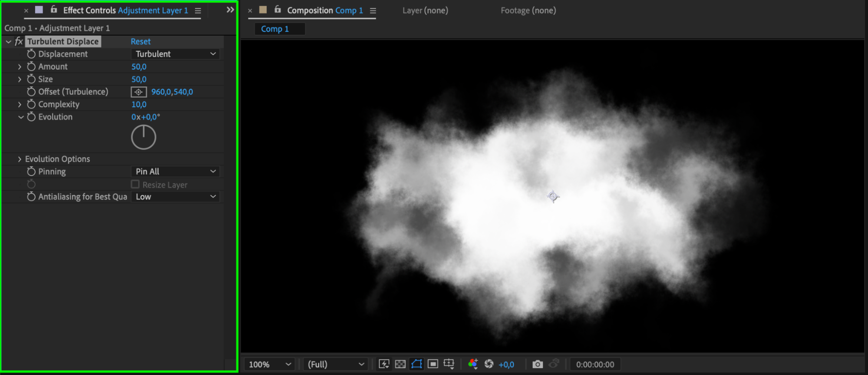Image resolution: width=868 pixels, height=375 pixels.
Task: Switch to the Footage (none) tab
Action: (528, 10)
